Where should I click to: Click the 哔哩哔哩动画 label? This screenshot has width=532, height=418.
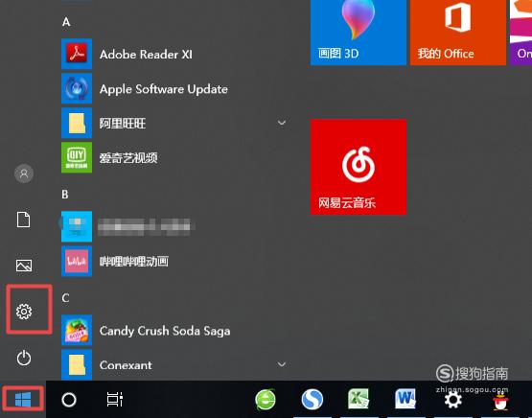[x=134, y=261]
